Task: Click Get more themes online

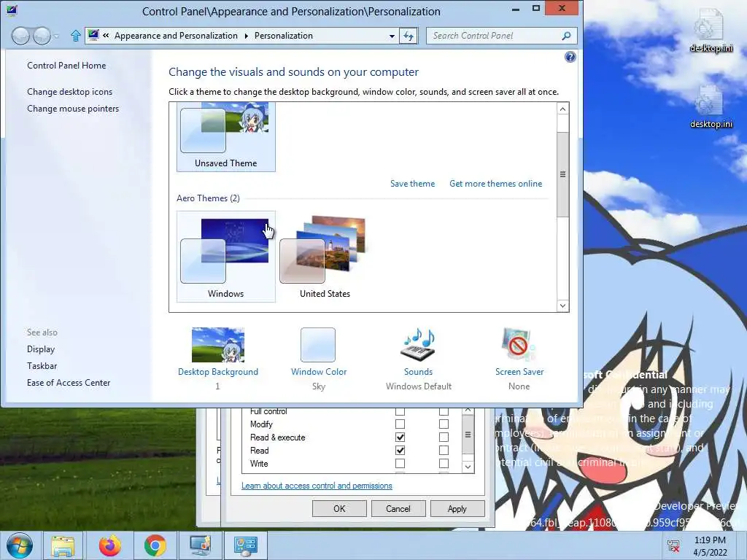Action: click(x=495, y=184)
